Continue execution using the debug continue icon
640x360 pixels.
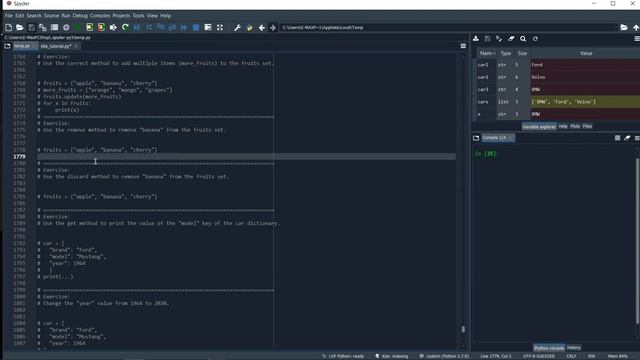pos(184,27)
